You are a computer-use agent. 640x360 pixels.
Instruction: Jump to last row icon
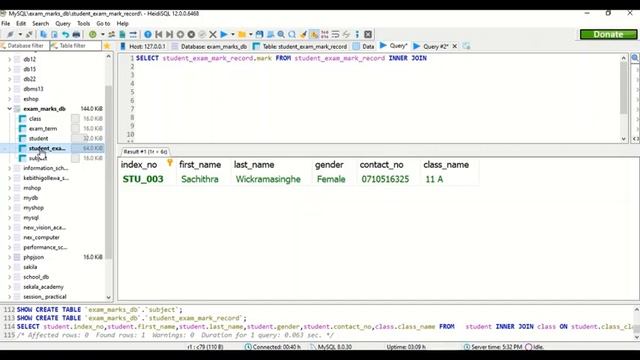169,34
